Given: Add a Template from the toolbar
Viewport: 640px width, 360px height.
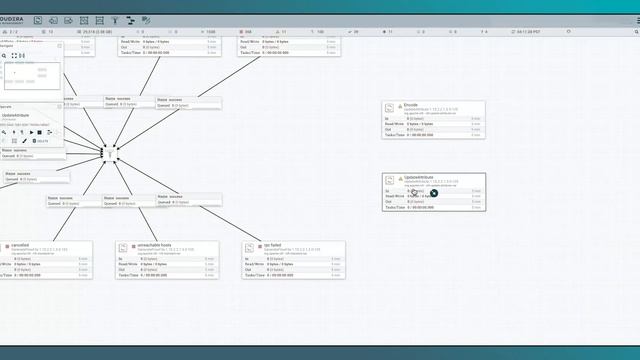Looking at the screenshot, I should (131, 20).
